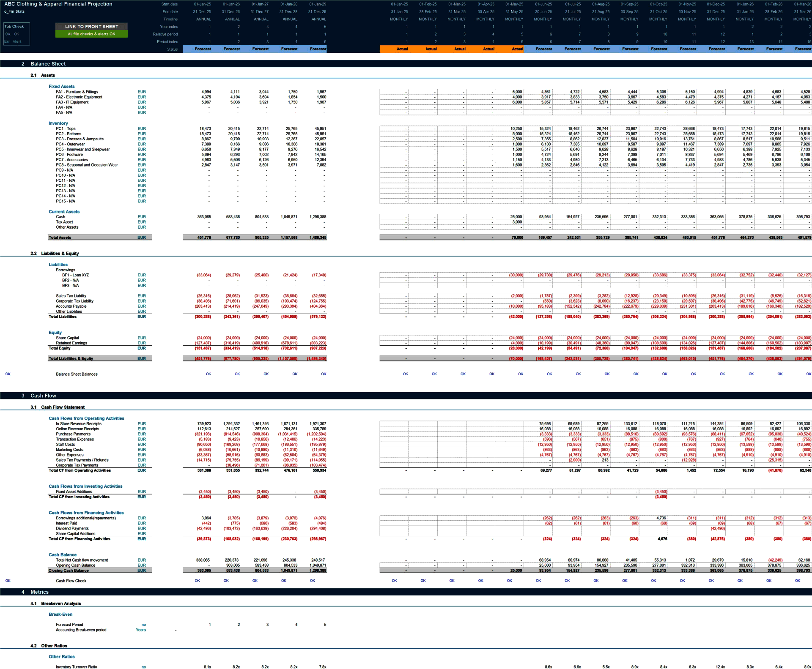Select the 'Marketing Costs' row label
This screenshot has width=812, height=669.
(x=69, y=450)
